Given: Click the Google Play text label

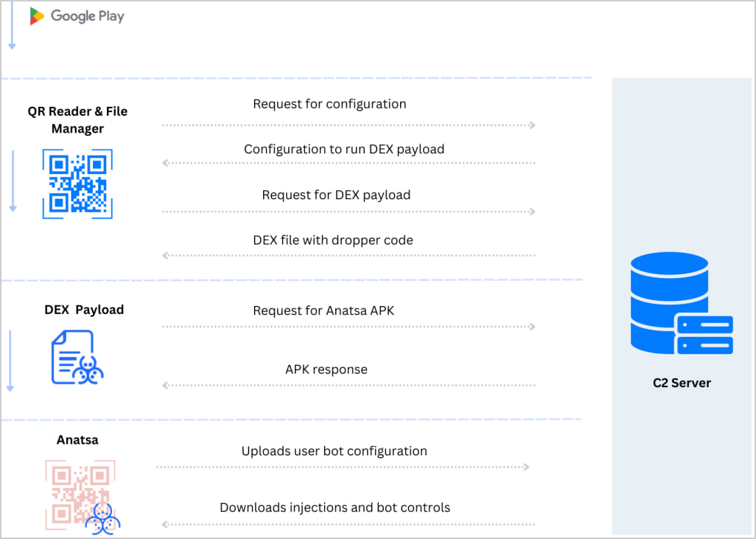Looking at the screenshot, I should 87,16.
